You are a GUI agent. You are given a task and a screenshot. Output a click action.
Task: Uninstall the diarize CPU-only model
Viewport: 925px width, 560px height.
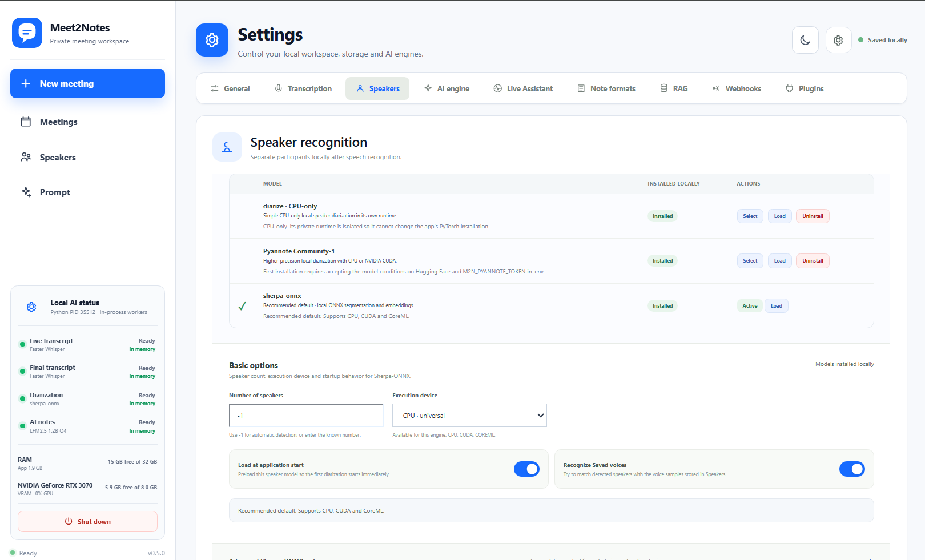(x=813, y=216)
